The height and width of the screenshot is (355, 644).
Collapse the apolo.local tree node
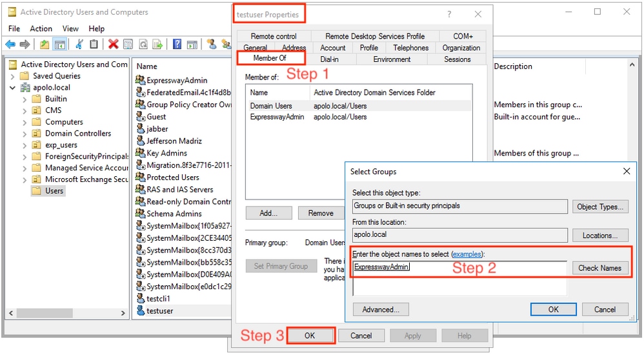(x=12, y=88)
